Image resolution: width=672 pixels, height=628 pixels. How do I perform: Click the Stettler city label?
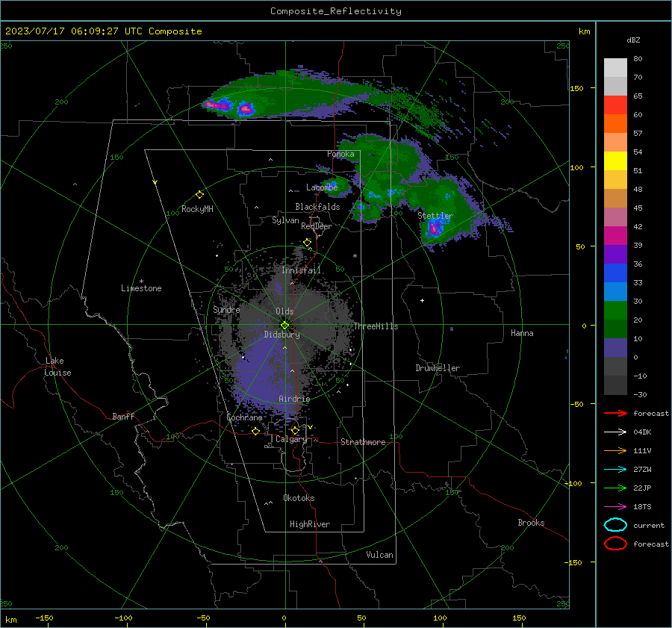click(x=435, y=216)
